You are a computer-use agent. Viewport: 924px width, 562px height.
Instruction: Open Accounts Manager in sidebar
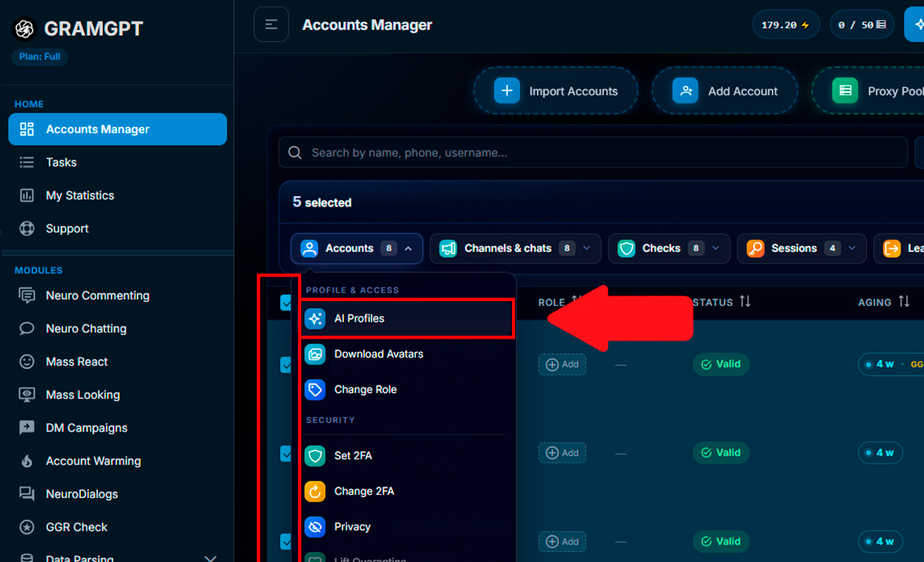pos(117,129)
